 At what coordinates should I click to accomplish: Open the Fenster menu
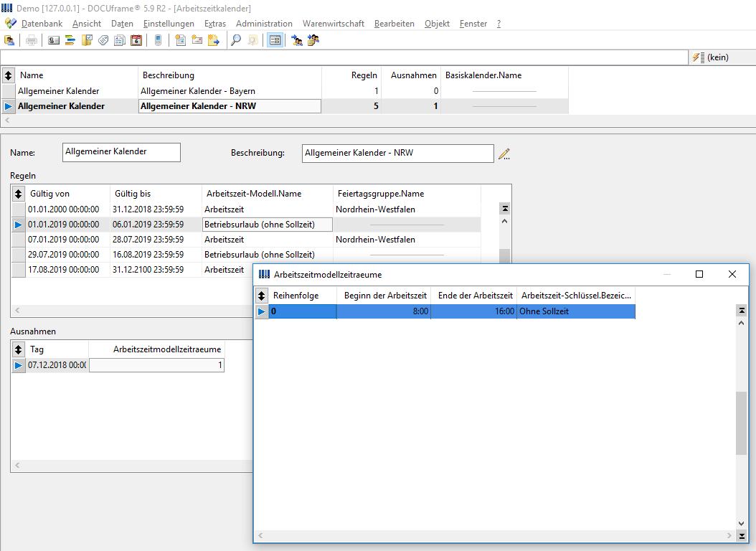(473, 24)
